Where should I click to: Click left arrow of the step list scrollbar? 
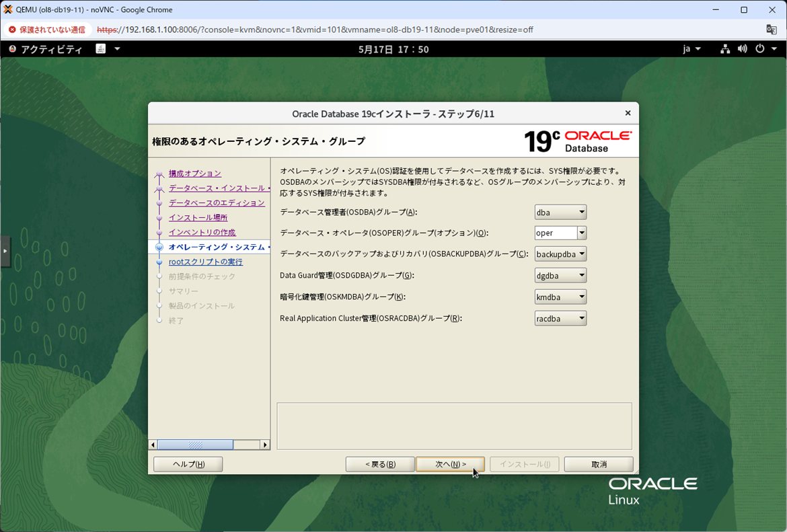coord(153,445)
